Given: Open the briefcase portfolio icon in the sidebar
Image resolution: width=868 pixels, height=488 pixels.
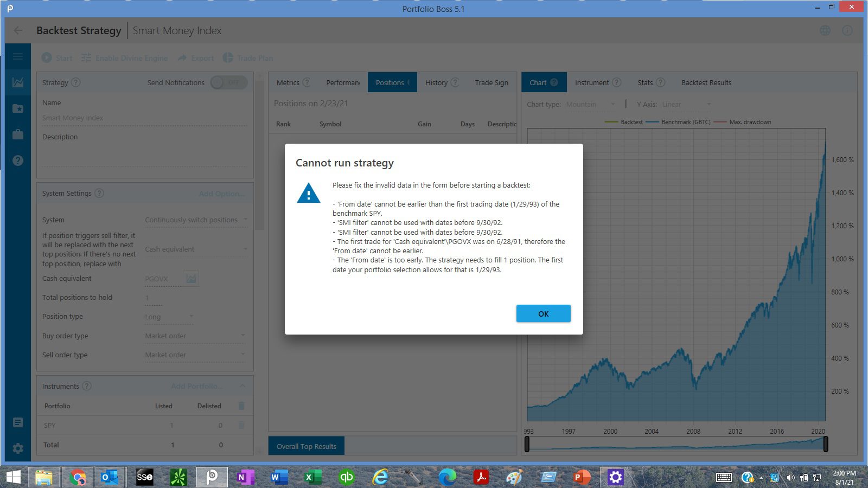Looking at the screenshot, I should click(x=18, y=134).
